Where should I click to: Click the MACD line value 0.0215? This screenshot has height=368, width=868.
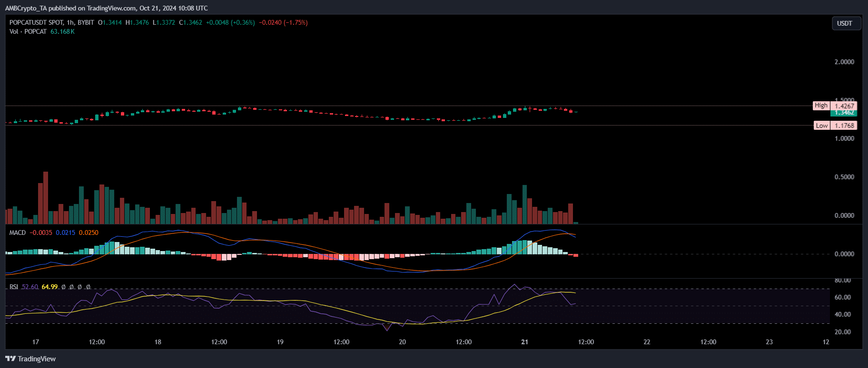[x=66, y=232]
